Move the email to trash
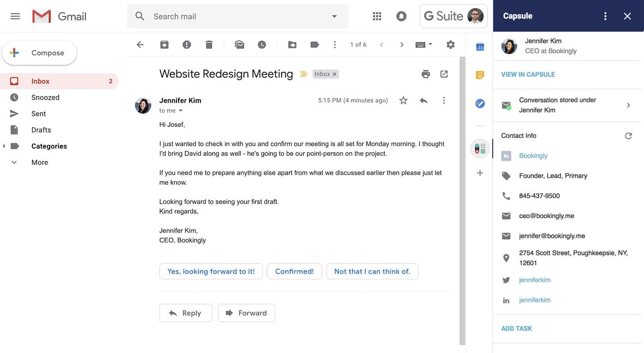Image resolution: width=644 pixels, height=353 pixels. 209,44
